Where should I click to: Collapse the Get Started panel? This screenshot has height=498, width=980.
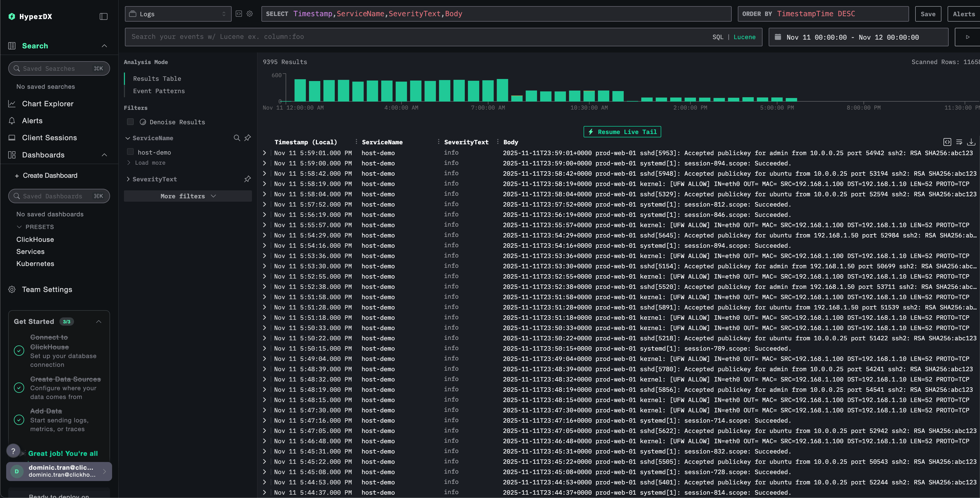pos(99,321)
